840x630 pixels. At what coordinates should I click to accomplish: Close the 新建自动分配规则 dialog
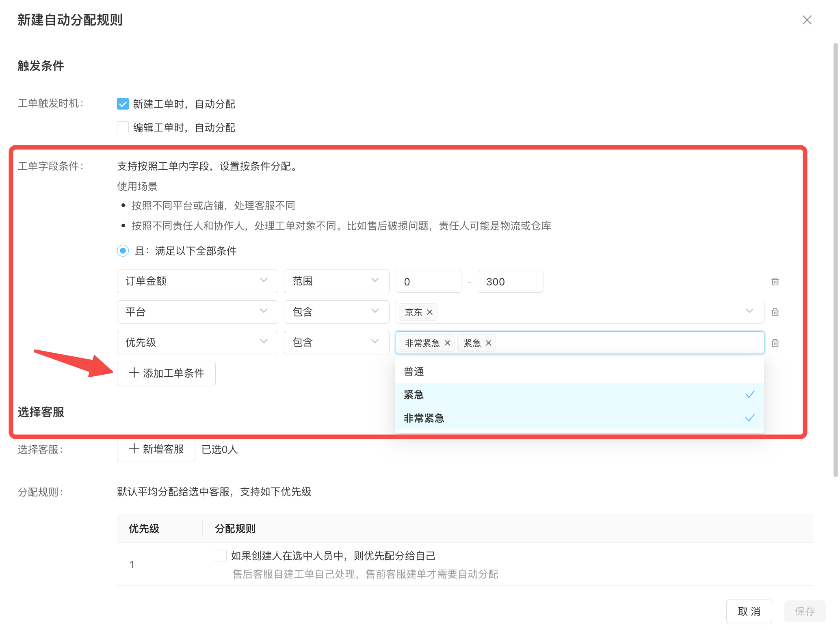(807, 20)
